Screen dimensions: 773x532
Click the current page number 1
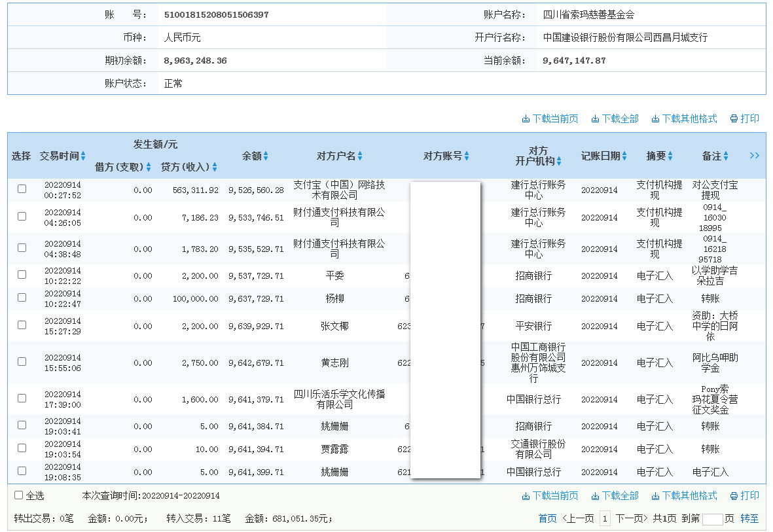coord(605,519)
